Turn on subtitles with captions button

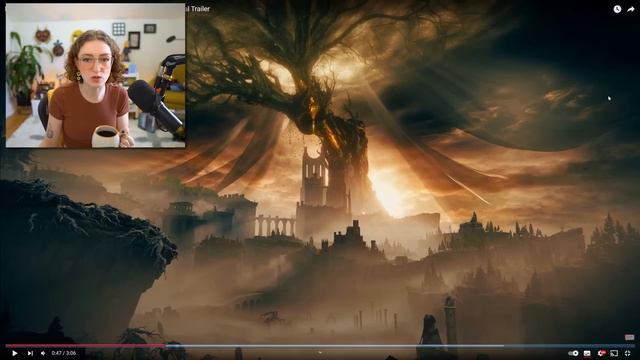tap(587, 353)
